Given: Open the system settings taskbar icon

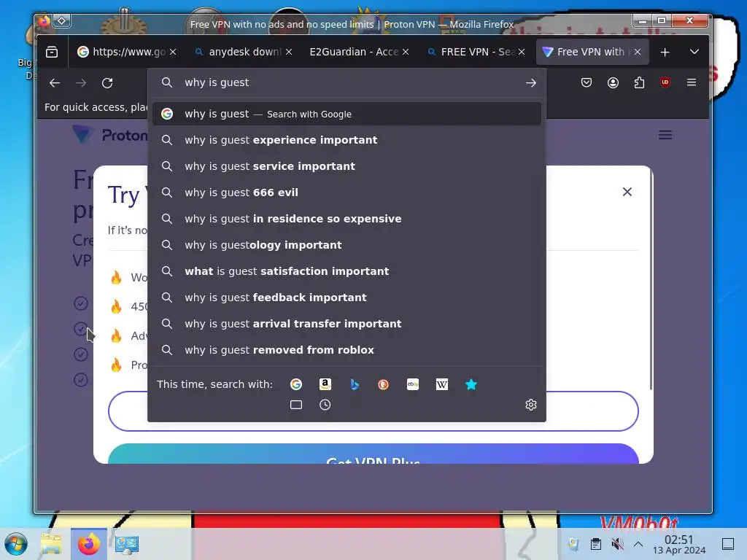Looking at the screenshot, I should [x=127, y=544].
